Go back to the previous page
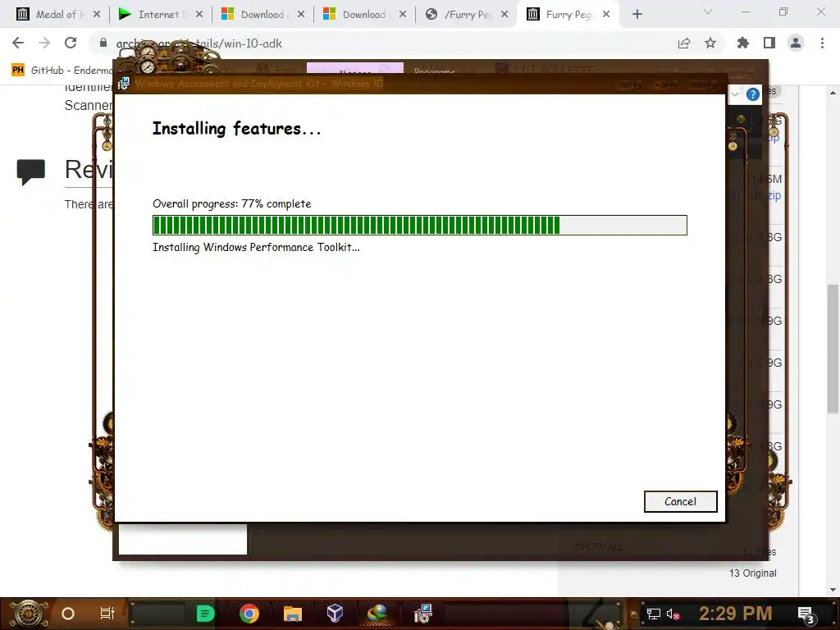Screen dimensions: 840x630 tap(18, 43)
